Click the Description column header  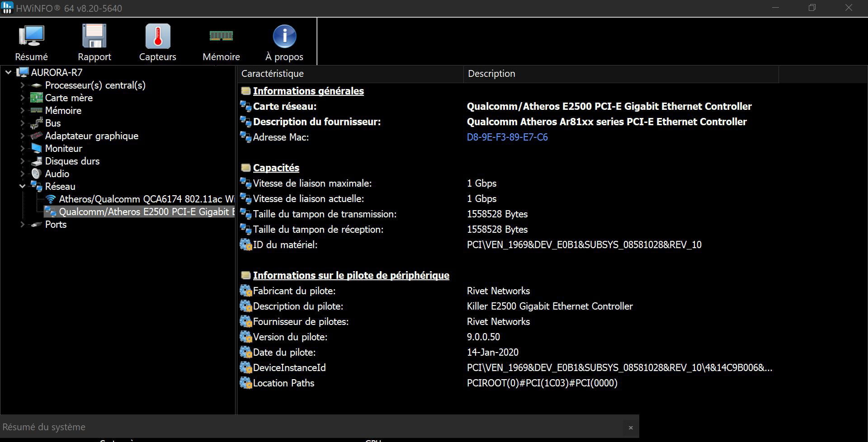coord(621,74)
